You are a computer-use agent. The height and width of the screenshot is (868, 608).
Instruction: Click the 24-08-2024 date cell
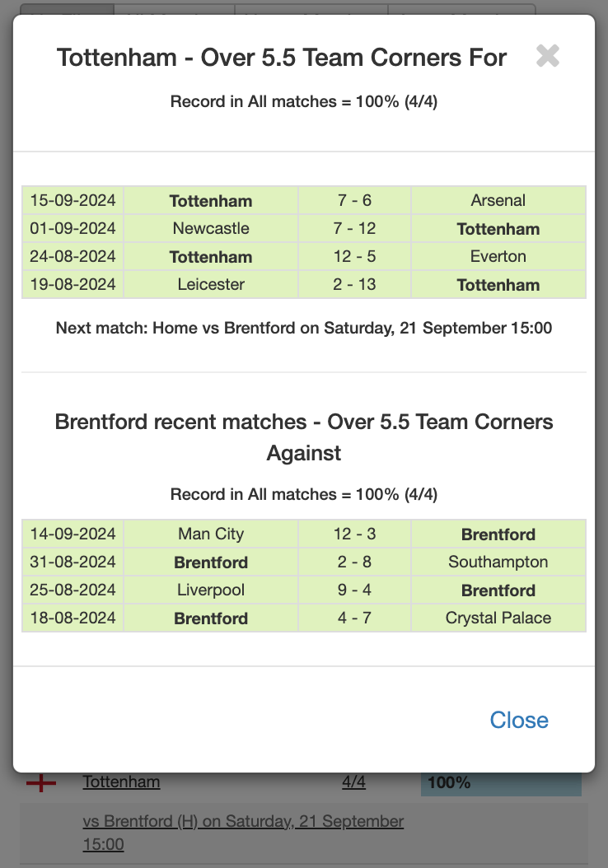(x=73, y=256)
